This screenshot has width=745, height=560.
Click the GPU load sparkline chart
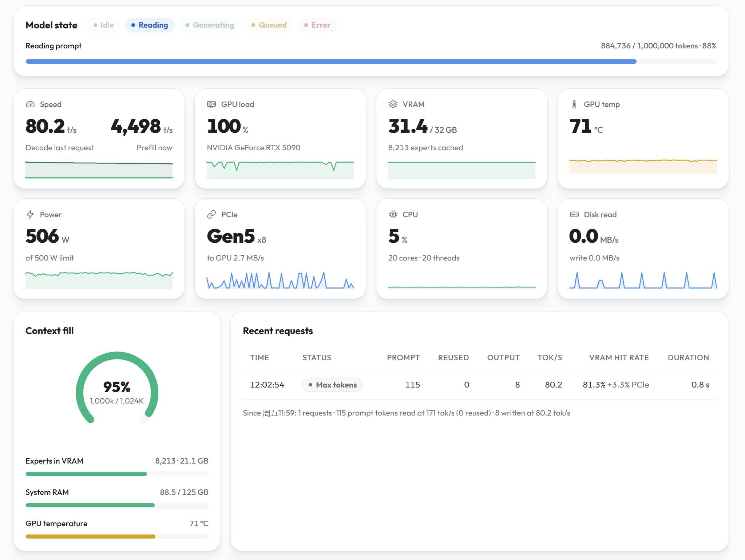[280, 170]
